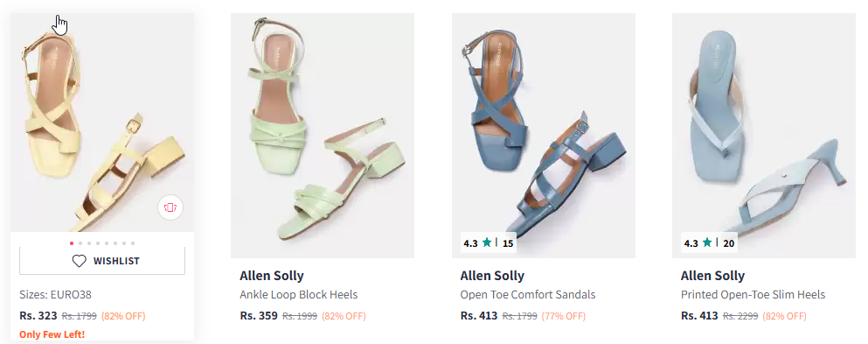Open the Printed Open-Toe Slim Heels image

764,136
